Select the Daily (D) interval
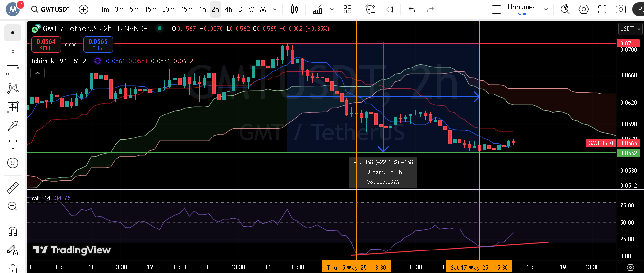 (240, 9)
